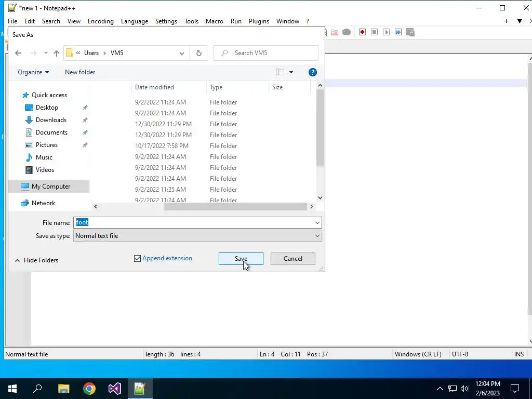532x399 pixels.
Task: Click the forward navigation arrow
Action: (x=33, y=53)
